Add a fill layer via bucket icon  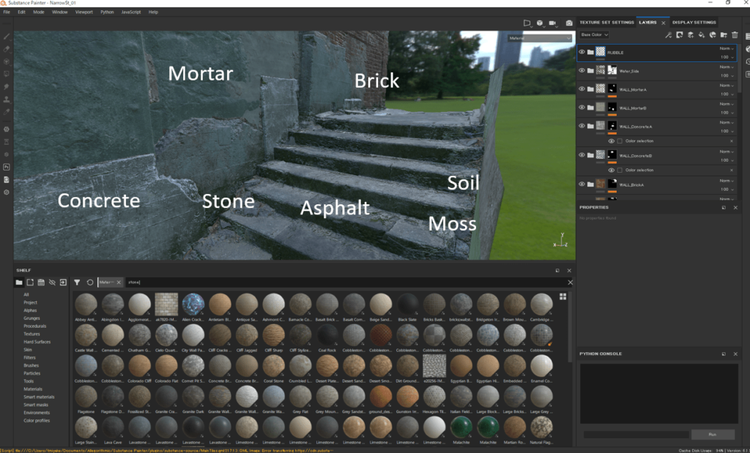(702, 35)
